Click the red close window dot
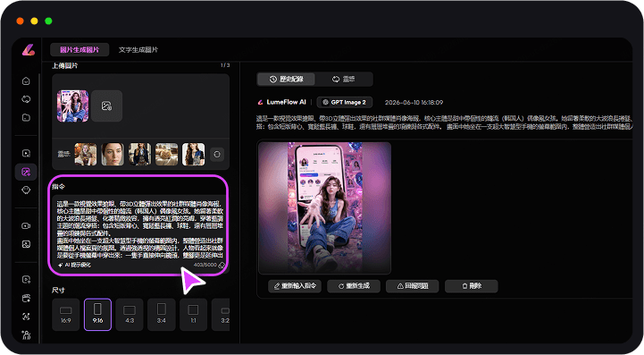The image size is (644, 355). coord(20,21)
